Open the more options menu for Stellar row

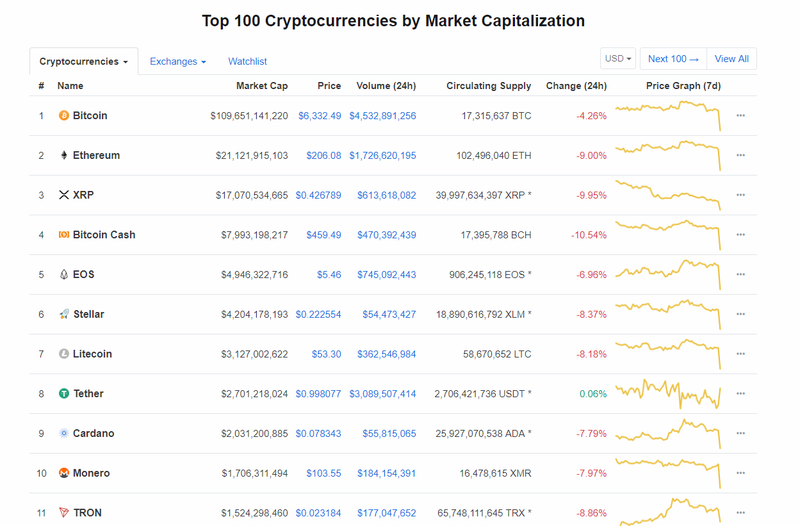(x=740, y=314)
